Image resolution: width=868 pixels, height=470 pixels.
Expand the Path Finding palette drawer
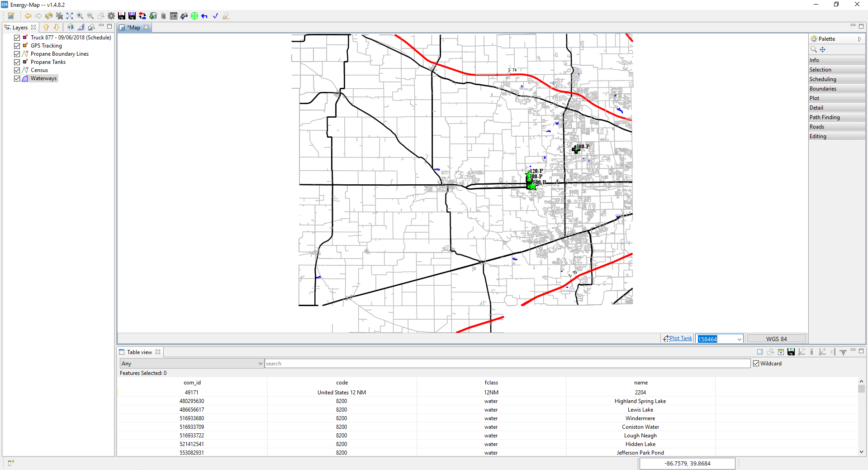click(837, 117)
